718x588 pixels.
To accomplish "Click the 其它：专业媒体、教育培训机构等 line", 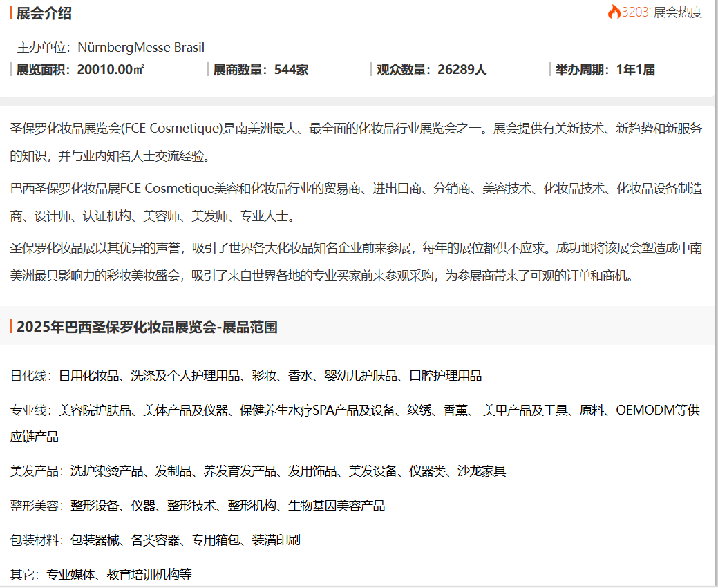I will point(101,574).
